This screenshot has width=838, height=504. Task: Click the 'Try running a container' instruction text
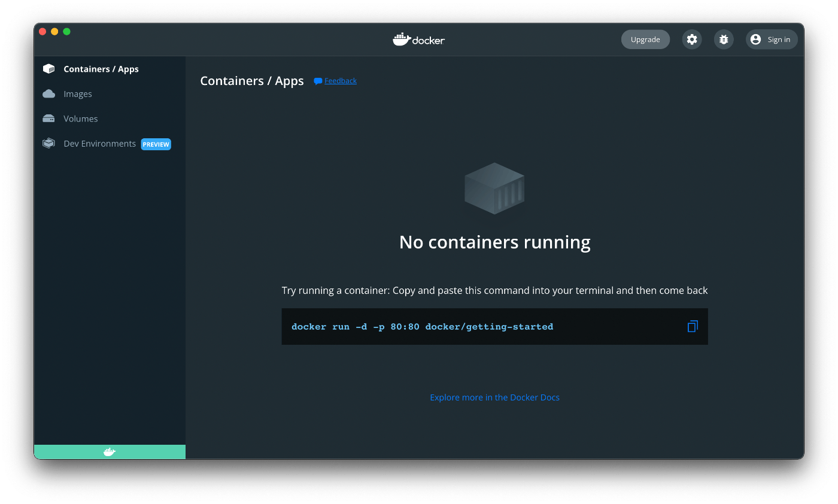[494, 290]
